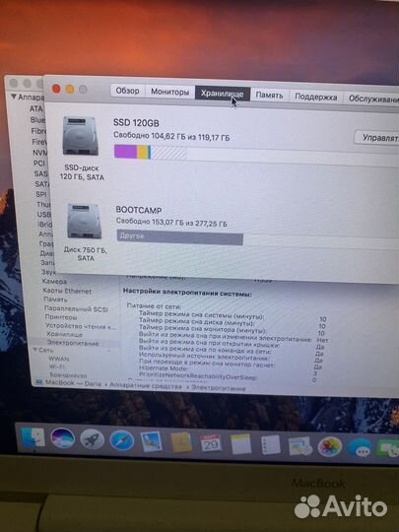Click computer icon in System Information path bar
Viewport: 399px width, 532px height.
(39, 382)
